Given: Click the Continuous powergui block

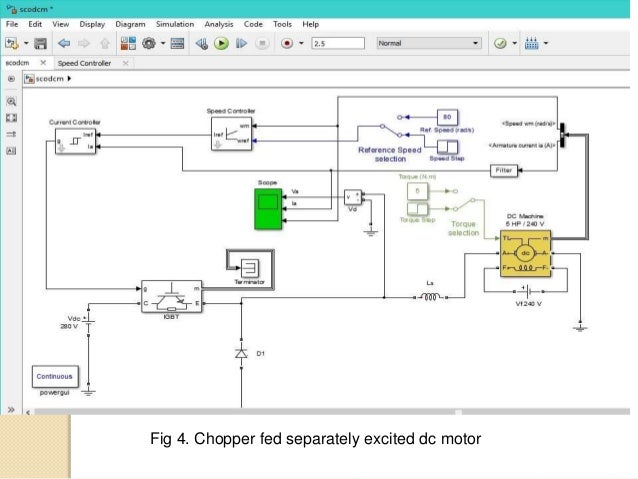Looking at the screenshot, I should point(53,378).
